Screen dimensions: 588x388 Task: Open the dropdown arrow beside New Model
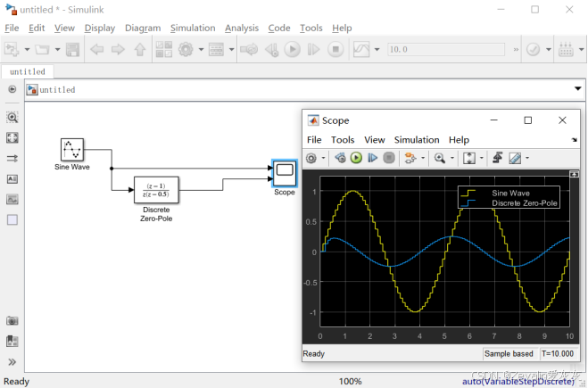(27, 49)
